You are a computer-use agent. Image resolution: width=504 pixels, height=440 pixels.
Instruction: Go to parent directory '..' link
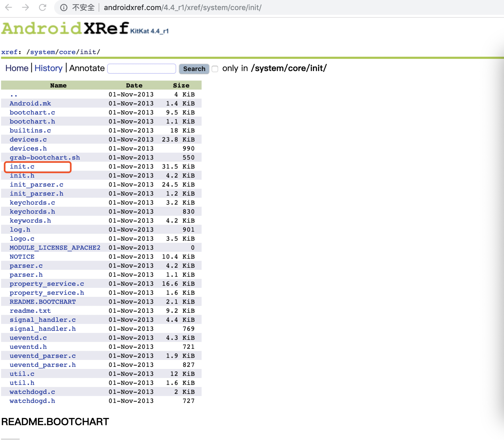[14, 95]
